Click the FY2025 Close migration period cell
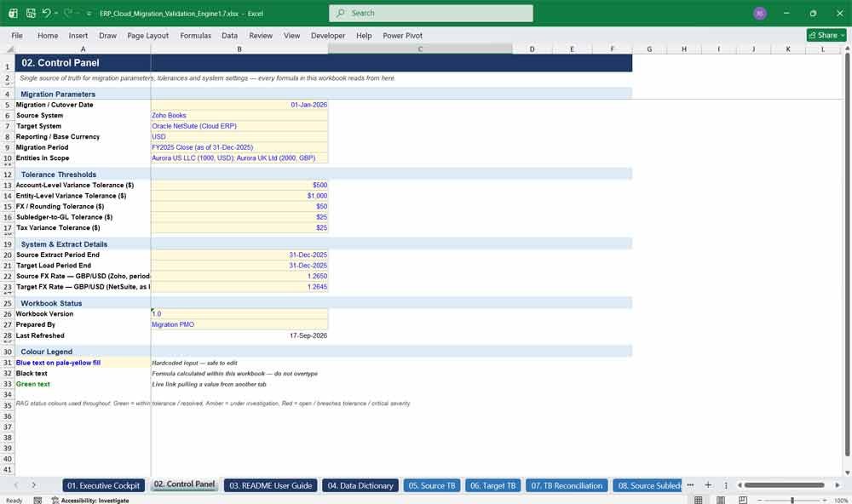852x504 pixels. [x=239, y=147]
